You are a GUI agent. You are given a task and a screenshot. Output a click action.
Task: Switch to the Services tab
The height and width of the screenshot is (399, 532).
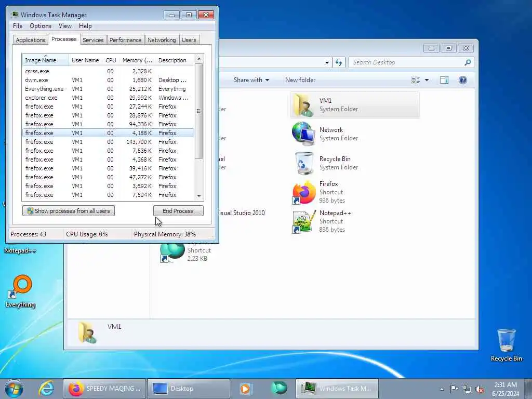[x=93, y=40]
